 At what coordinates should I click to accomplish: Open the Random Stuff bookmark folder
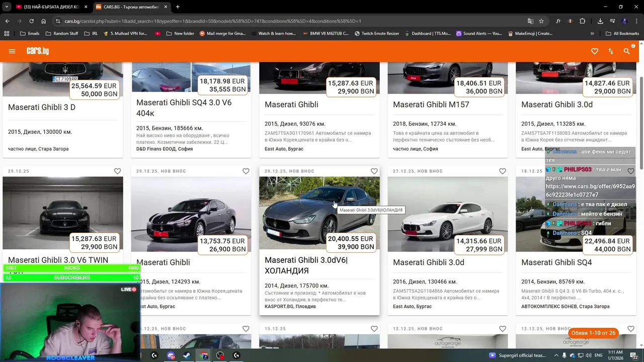(x=62, y=34)
